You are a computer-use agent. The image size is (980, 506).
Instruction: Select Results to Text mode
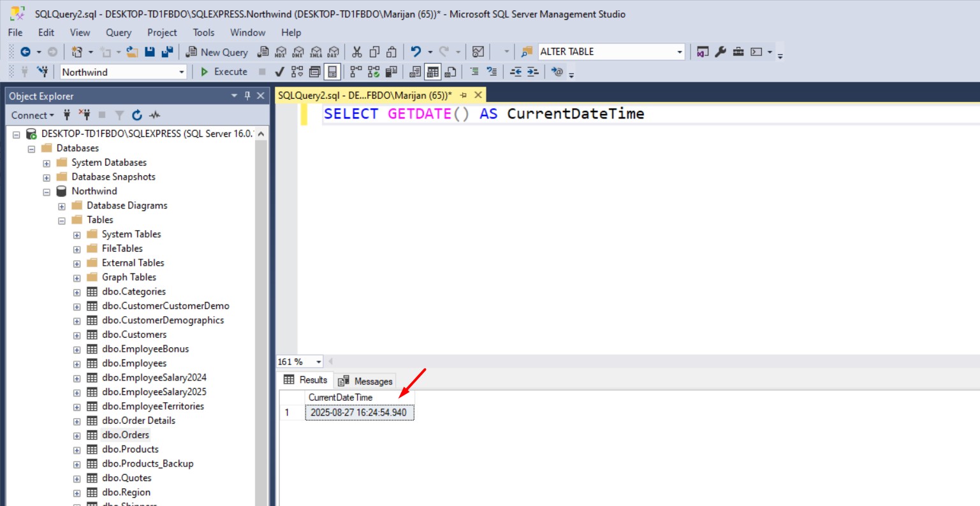415,72
